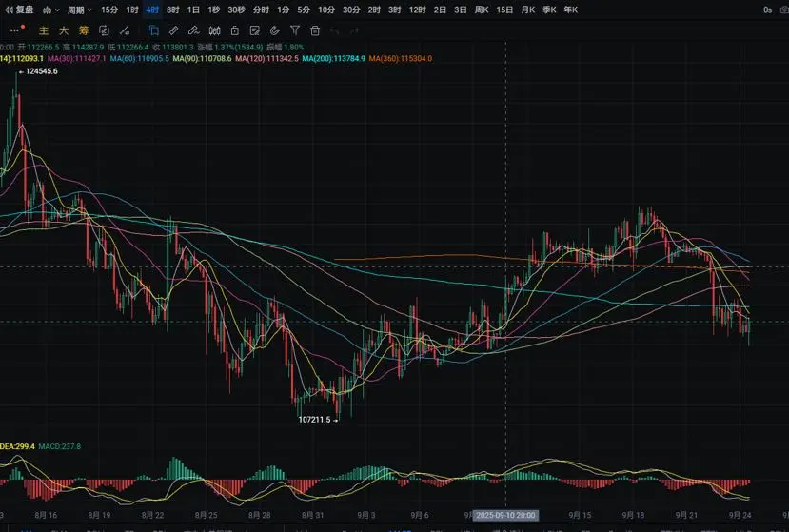The width and height of the screenshot is (789, 532).
Task: Click the 2025-09-10 20:00 crosshair date label
Action: [505, 515]
